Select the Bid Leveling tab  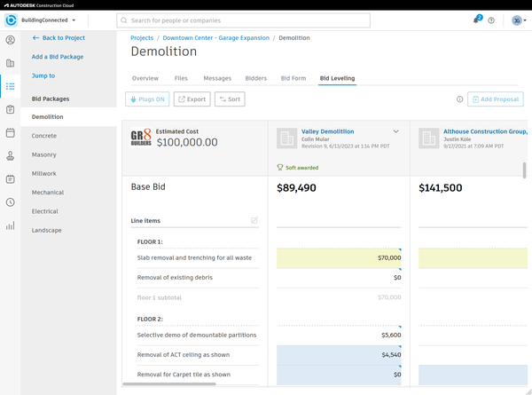coord(337,78)
